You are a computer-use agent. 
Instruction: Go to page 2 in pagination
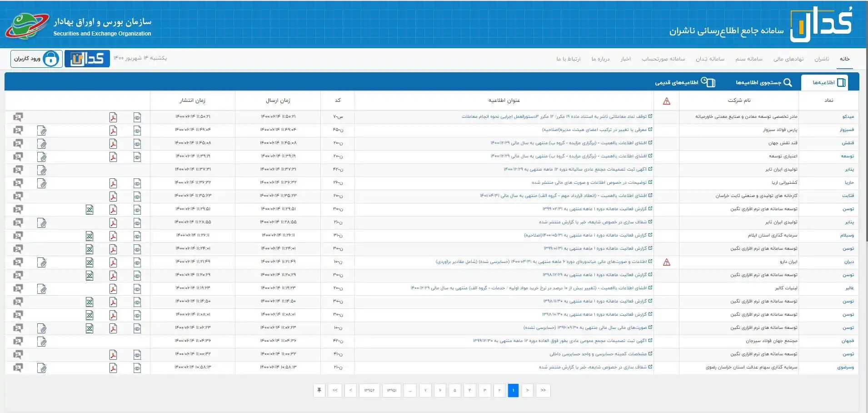pos(499,390)
